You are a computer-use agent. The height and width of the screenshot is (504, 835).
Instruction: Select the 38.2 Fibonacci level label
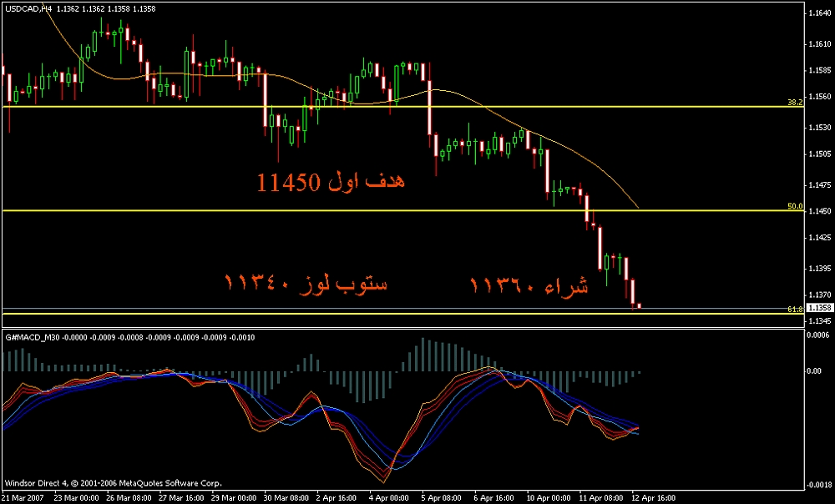(x=795, y=102)
